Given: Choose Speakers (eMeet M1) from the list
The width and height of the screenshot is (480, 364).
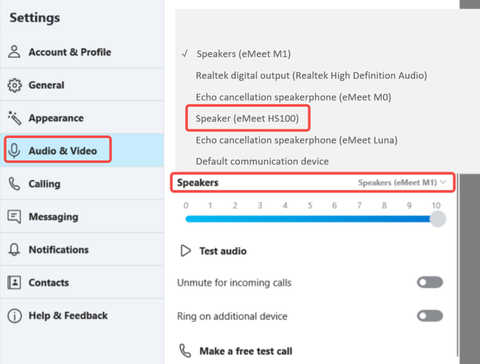Looking at the screenshot, I should [x=243, y=54].
